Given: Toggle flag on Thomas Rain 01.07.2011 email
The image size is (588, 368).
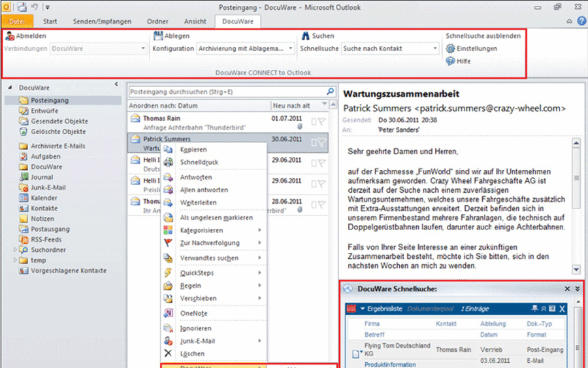Looking at the screenshot, I should click(x=321, y=121).
